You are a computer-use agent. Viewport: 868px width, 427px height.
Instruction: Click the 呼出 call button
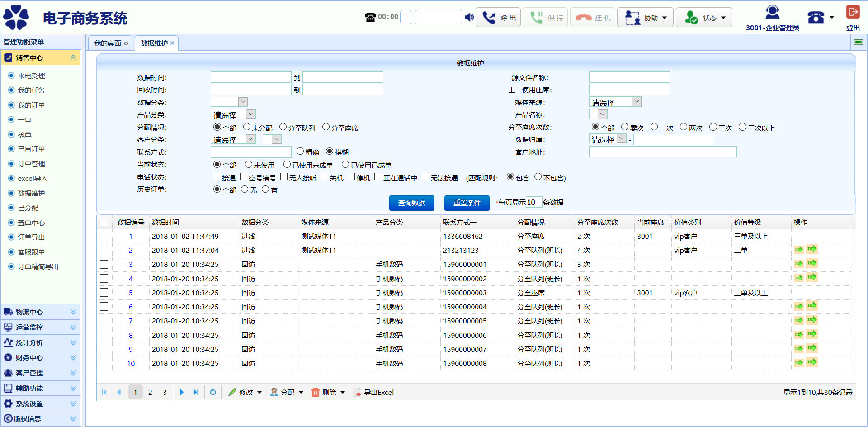[498, 18]
